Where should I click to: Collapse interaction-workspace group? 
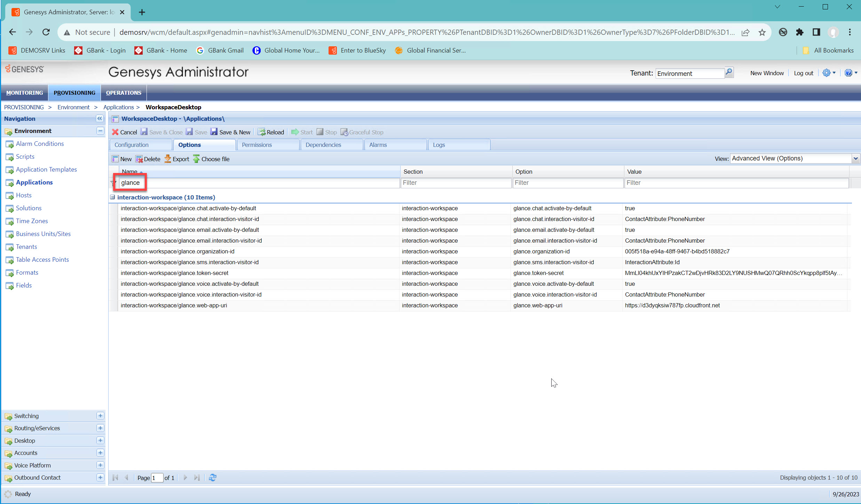[112, 197]
